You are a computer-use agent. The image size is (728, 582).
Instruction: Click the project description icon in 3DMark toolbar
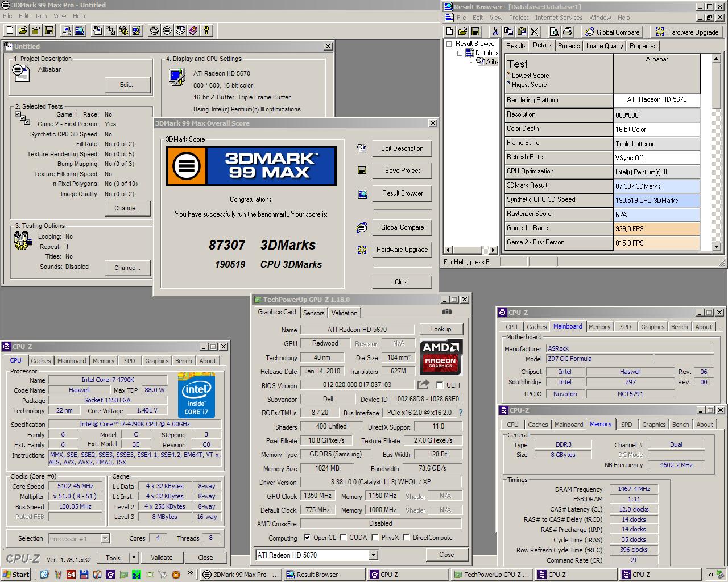coord(97,31)
